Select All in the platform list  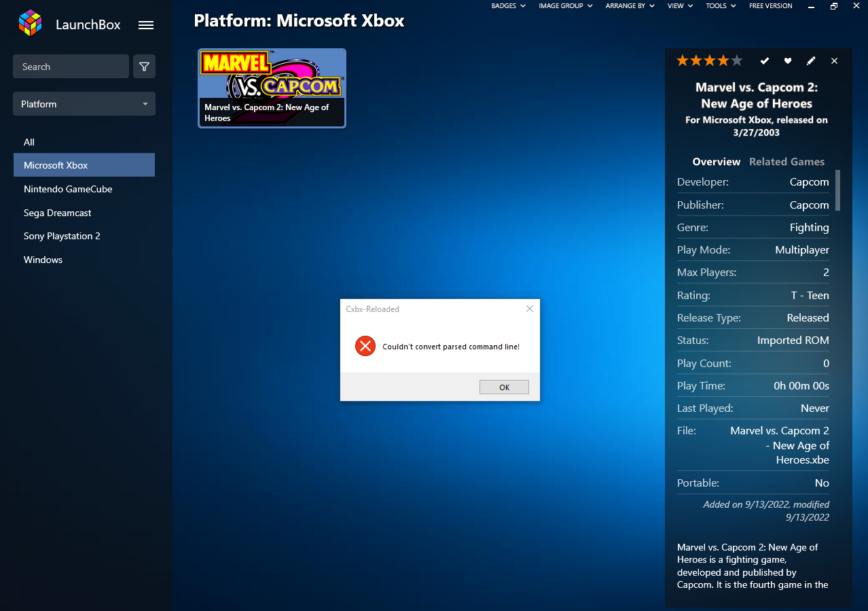coord(84,142)
